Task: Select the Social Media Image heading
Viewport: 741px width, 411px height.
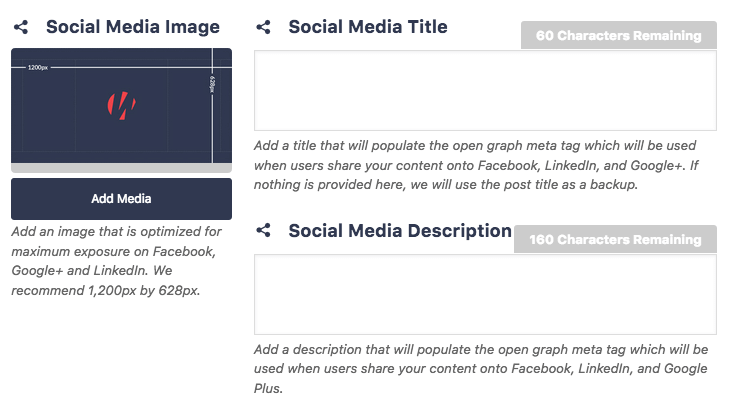Action: 132,28
